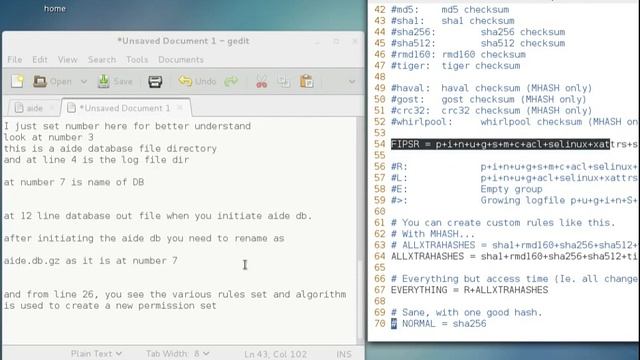Click the Print icon in gedit toolbar

point(155,82)
